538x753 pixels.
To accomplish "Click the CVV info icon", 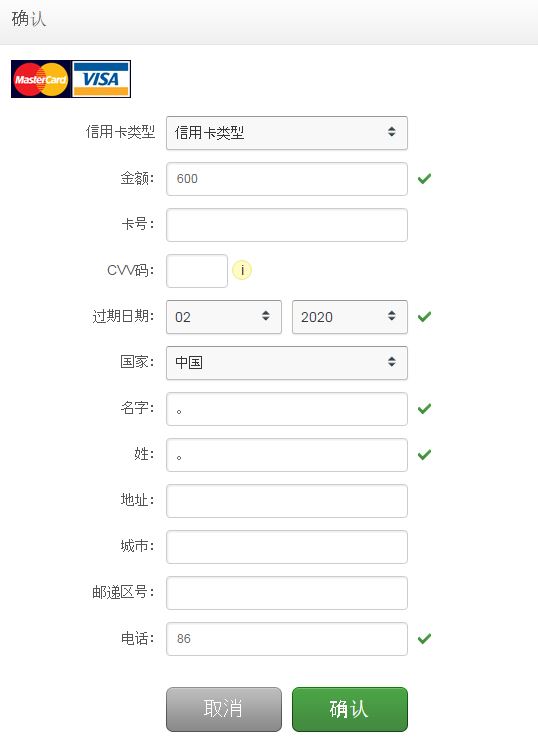I will [242, 270].
